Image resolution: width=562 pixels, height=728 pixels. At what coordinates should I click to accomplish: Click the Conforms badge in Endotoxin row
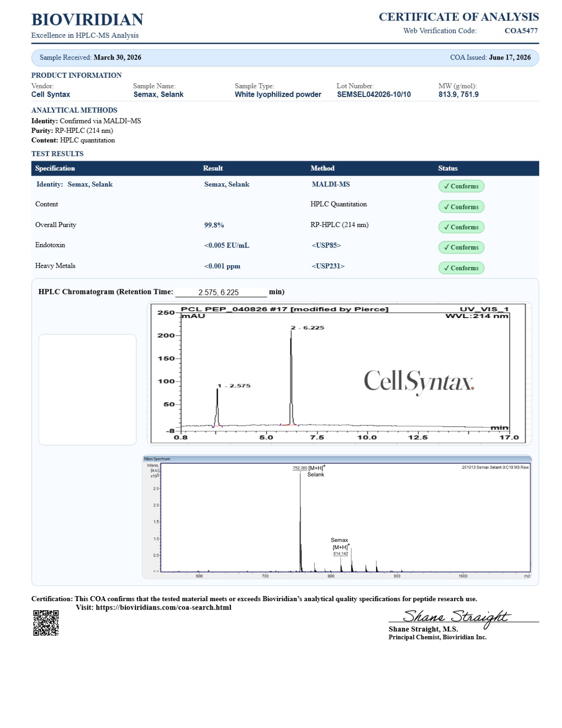tap(461, 247)
